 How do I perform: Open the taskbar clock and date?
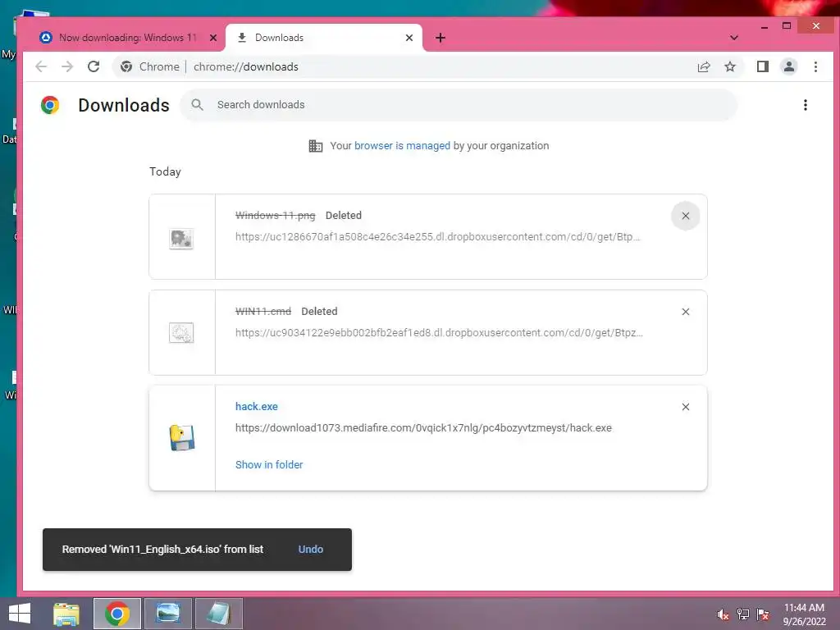(x=804, y=614)
